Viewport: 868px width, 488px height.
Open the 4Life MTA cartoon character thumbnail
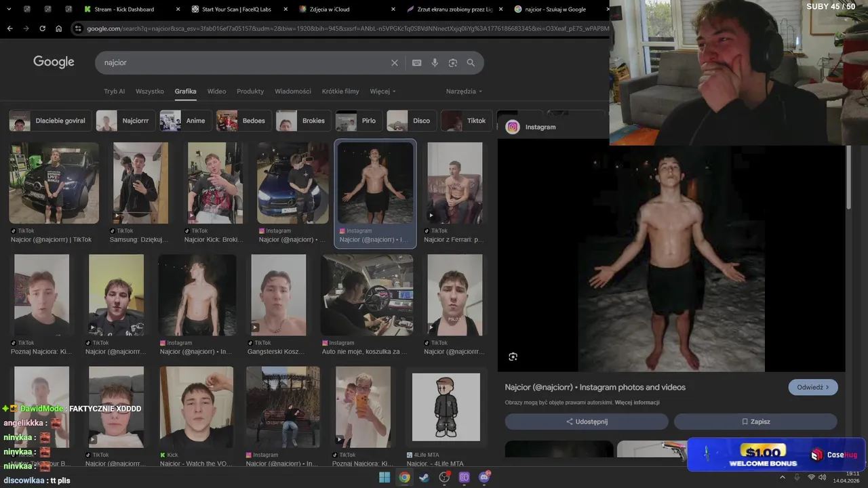coord(446,407)
